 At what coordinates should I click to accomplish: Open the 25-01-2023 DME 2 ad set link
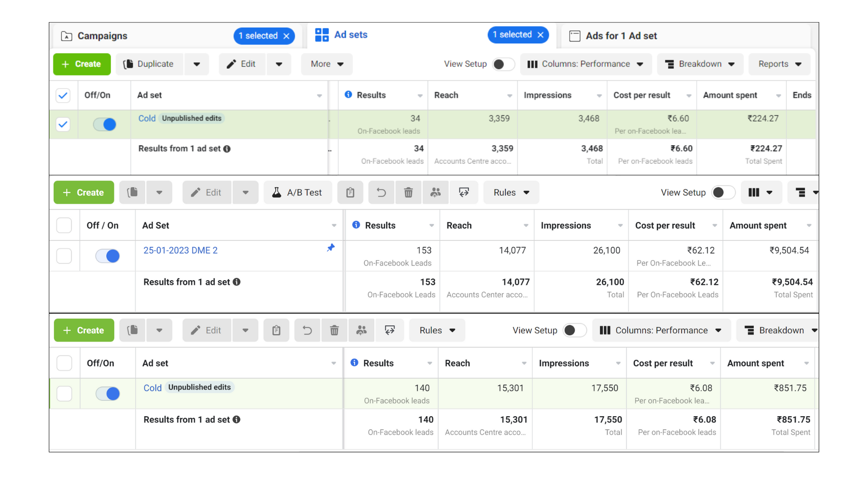point(180,250)
